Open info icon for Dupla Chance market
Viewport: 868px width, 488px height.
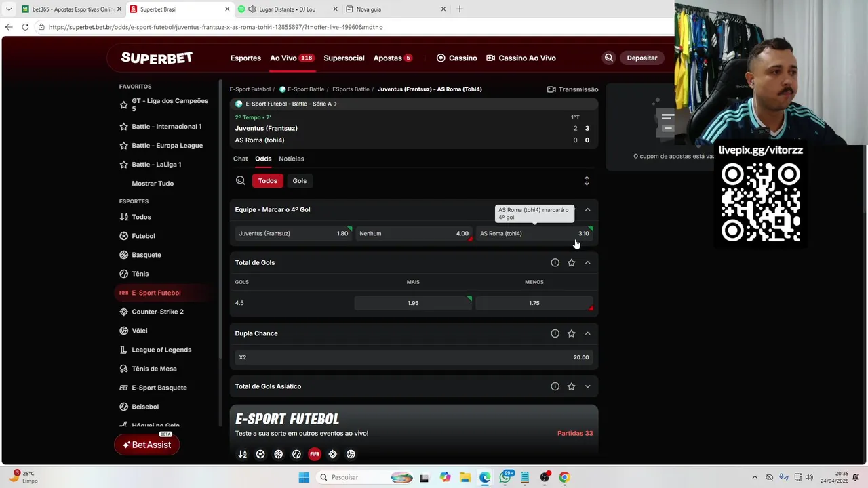coord(555,333)
